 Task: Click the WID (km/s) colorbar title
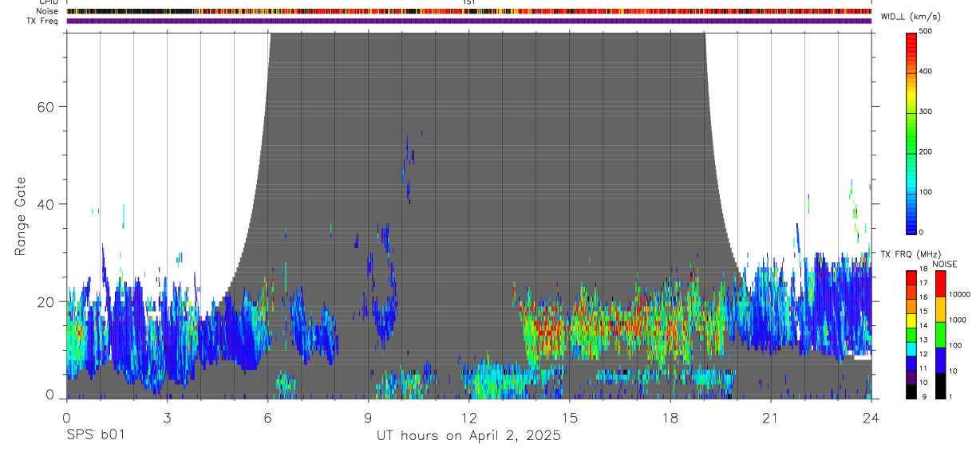click(913, 17)
